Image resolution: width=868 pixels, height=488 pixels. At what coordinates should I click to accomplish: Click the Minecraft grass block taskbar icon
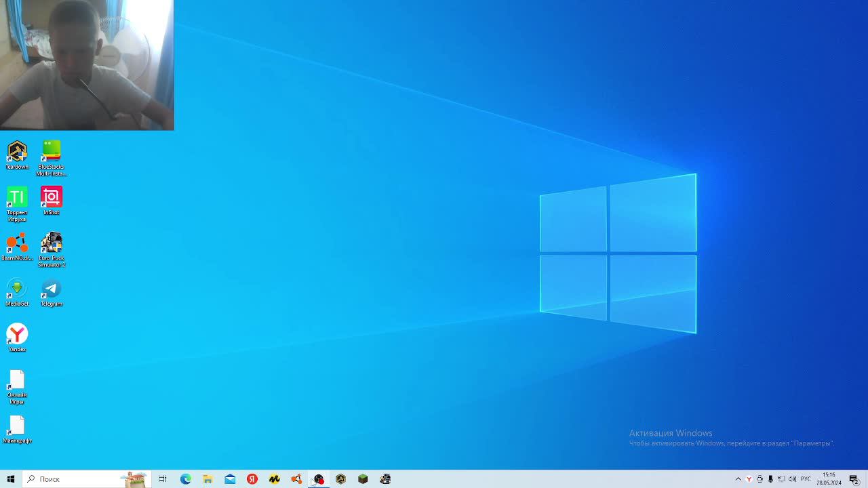(363, 479)
